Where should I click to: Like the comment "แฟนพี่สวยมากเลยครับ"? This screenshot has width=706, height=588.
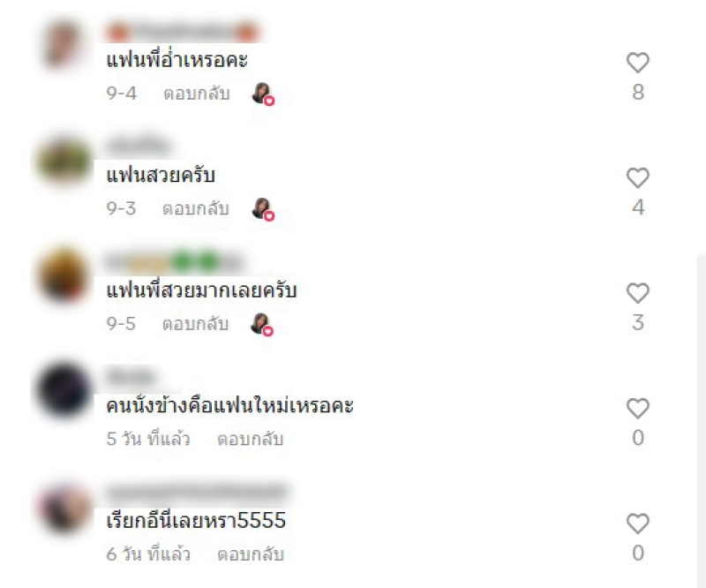[637, 293]
